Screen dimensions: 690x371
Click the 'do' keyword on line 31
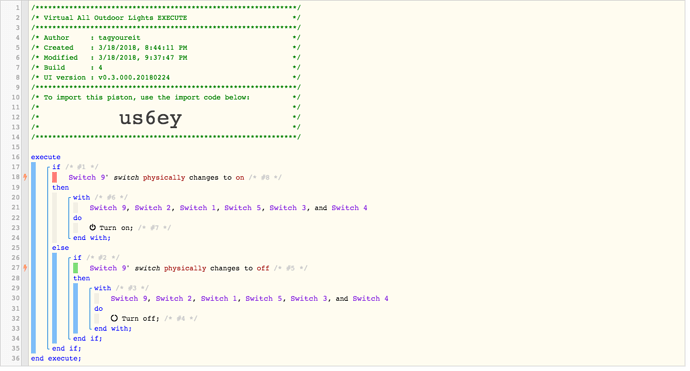(99, 309)
